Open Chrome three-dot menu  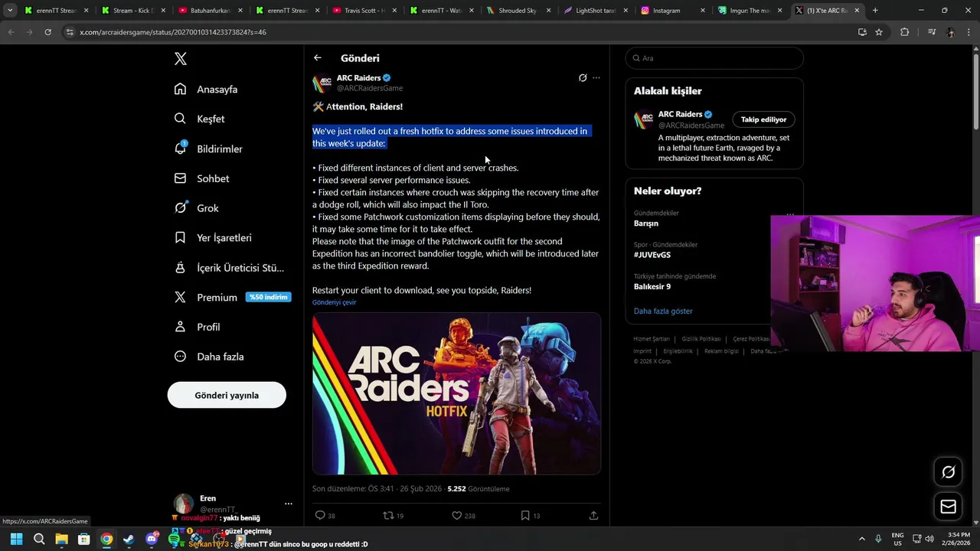click(x=969, y=32)
